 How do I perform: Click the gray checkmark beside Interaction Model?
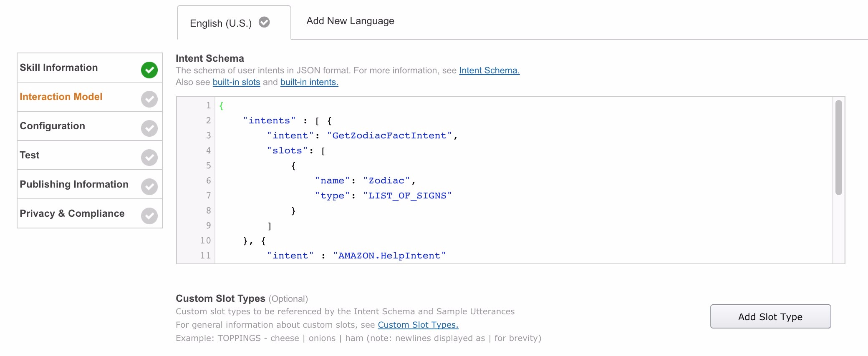pos(149,99)
